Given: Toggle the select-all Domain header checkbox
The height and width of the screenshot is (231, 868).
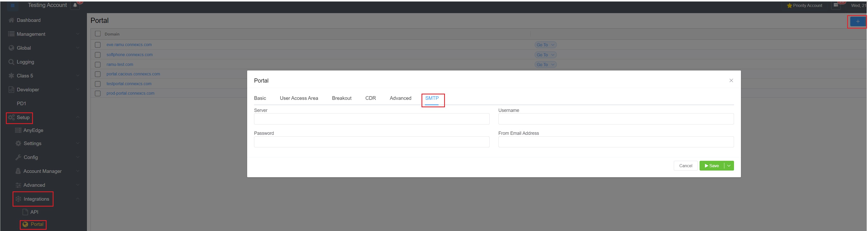Looking at the screenshot, I should 98,34.
